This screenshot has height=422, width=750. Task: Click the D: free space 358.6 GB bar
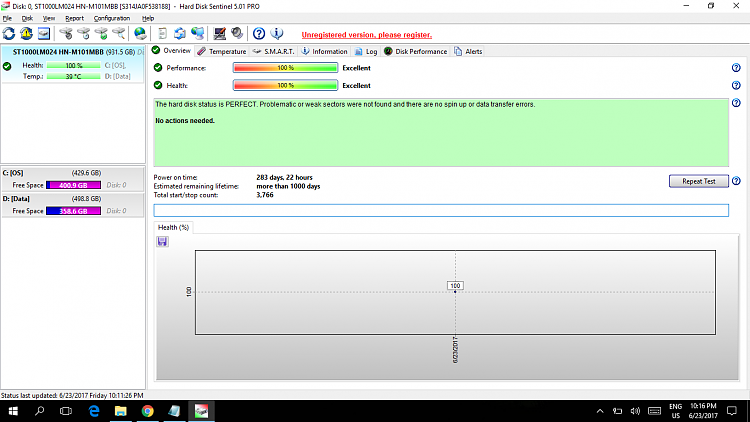pyautogui.click(x=73, y=211)
